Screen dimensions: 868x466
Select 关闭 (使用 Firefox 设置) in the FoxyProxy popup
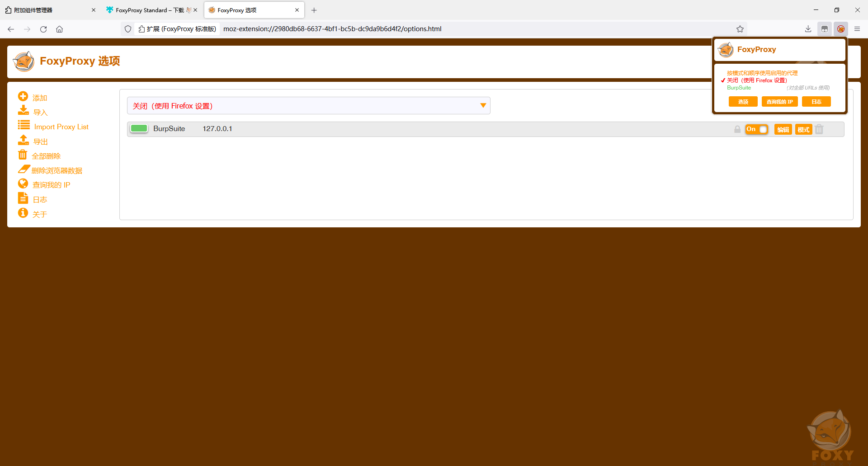pos(757,80)
